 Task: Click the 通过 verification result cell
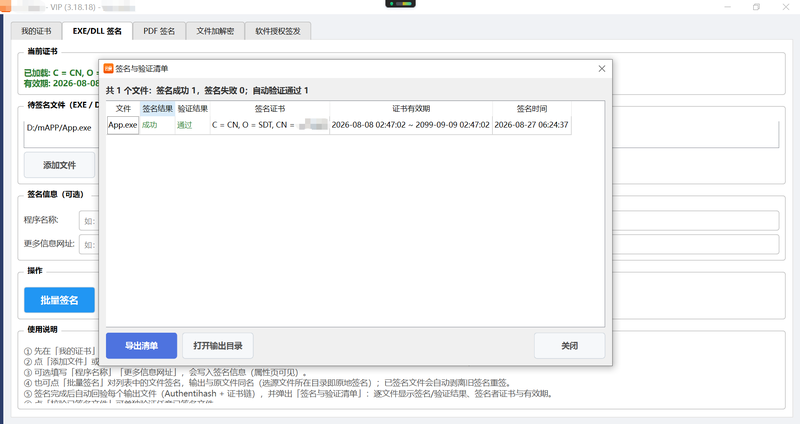click(193, 125)
